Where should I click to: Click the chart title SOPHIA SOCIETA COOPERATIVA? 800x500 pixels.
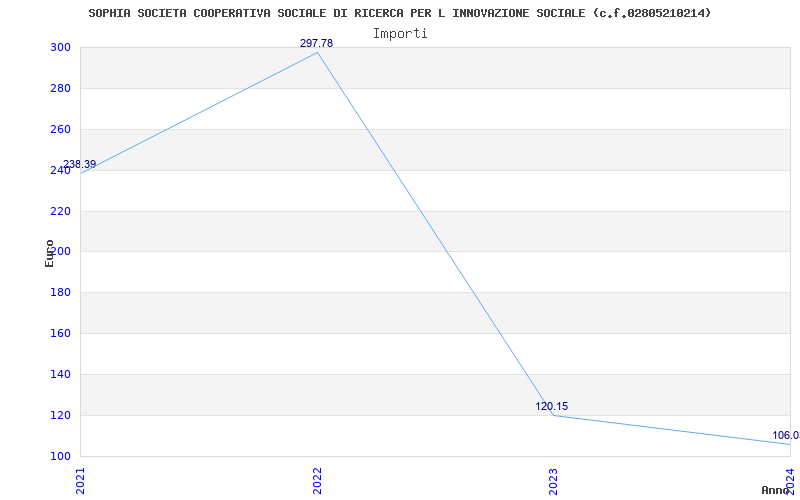point(399,13)
